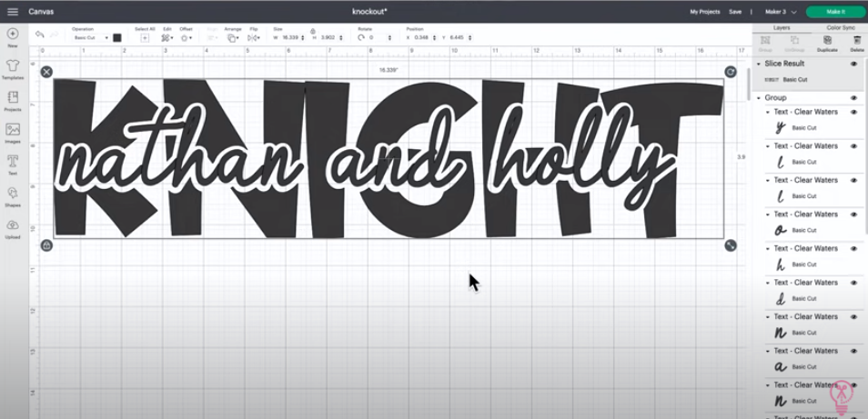Open the Upload panel

pos(12,229)
